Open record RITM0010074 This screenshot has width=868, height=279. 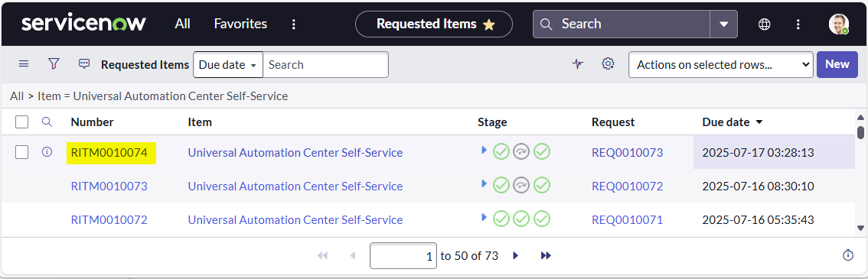coord(109,152)
